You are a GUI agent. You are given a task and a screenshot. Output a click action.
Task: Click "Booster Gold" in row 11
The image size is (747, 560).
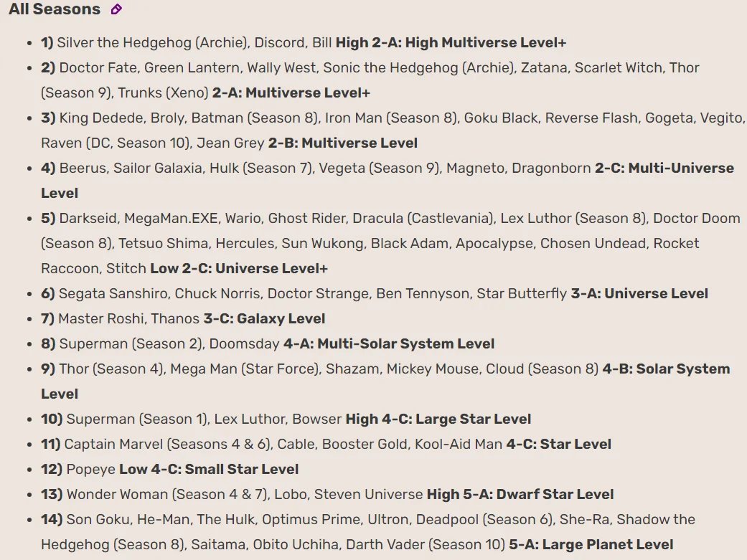365,444
